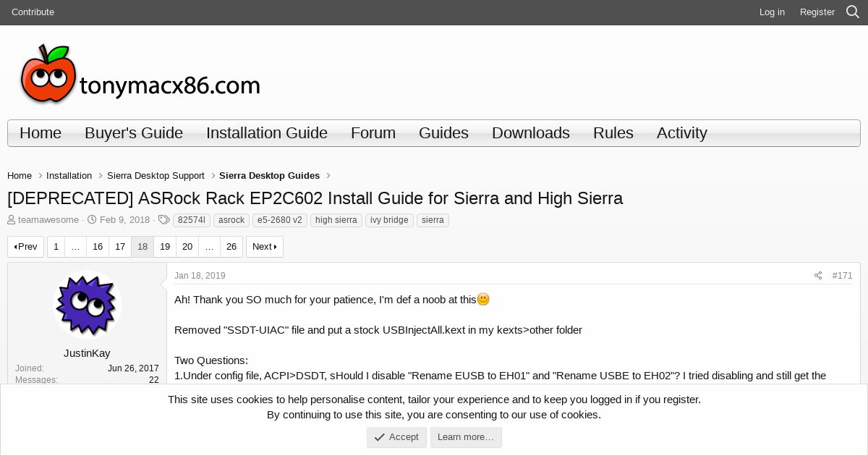Screen dimensions: 868x456
Task: Open Buyer's Guide in navigation bar
Action: (134, 133)
